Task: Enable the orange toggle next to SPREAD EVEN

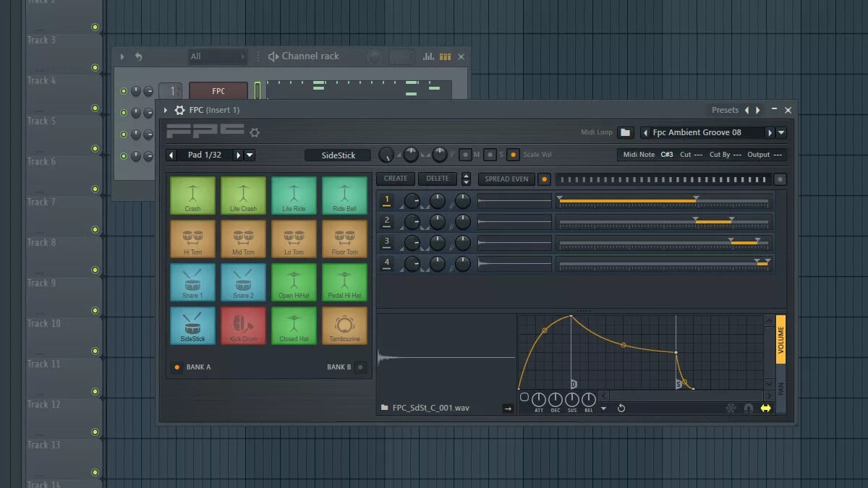Action: pyautogui.click(x=544, y=179)
